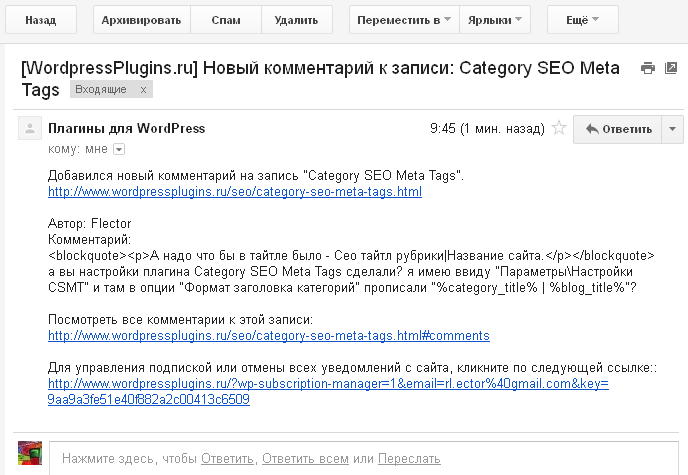The height and width of the screenshot is (475, 688).
Task: Open the Ярлыки labels dropdown
Action: [495, 20]
